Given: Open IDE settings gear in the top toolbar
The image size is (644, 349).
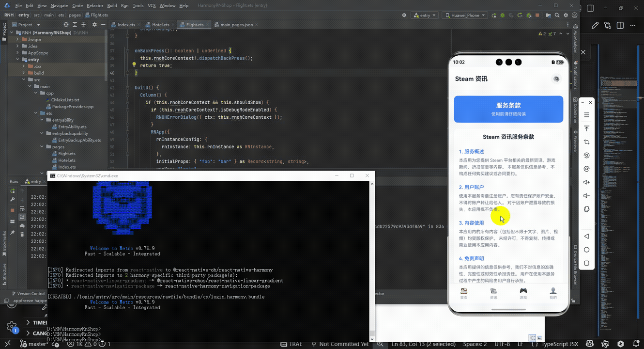Looking at the screenshot, I should point(566,16).
